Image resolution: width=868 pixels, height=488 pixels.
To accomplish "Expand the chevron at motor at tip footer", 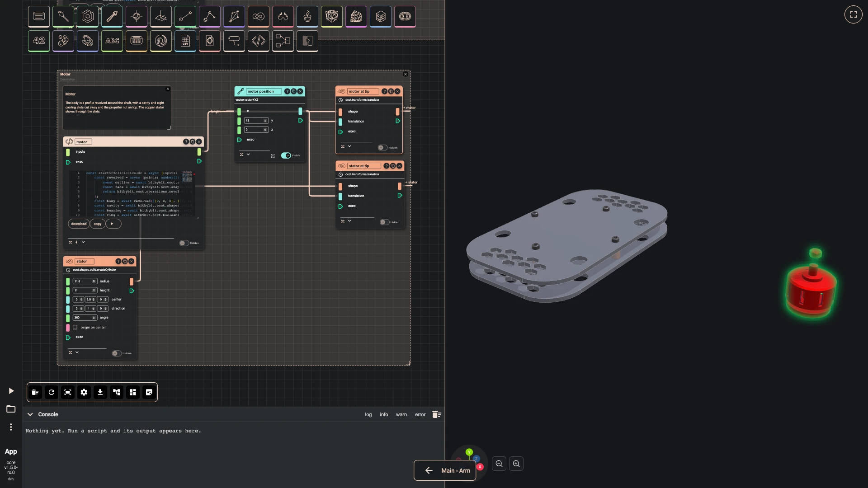I will coord(349,146).
